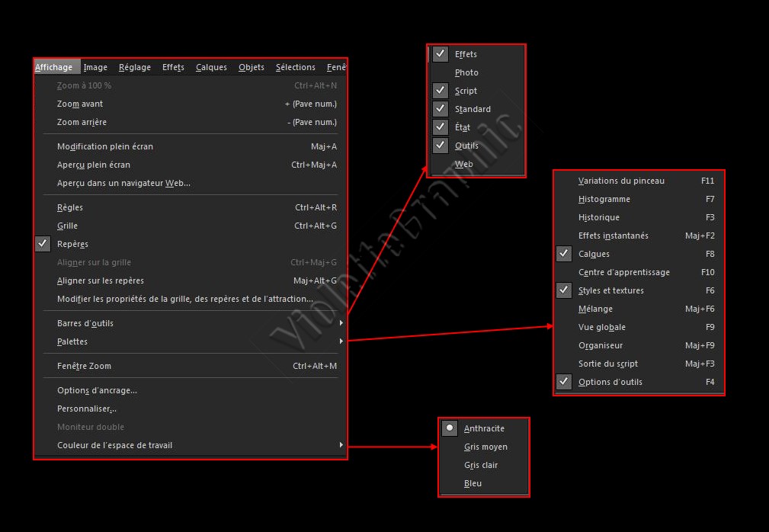Open the Réglage menu
769x532 pixels.
pyautogui.click(x=135, y=67)
